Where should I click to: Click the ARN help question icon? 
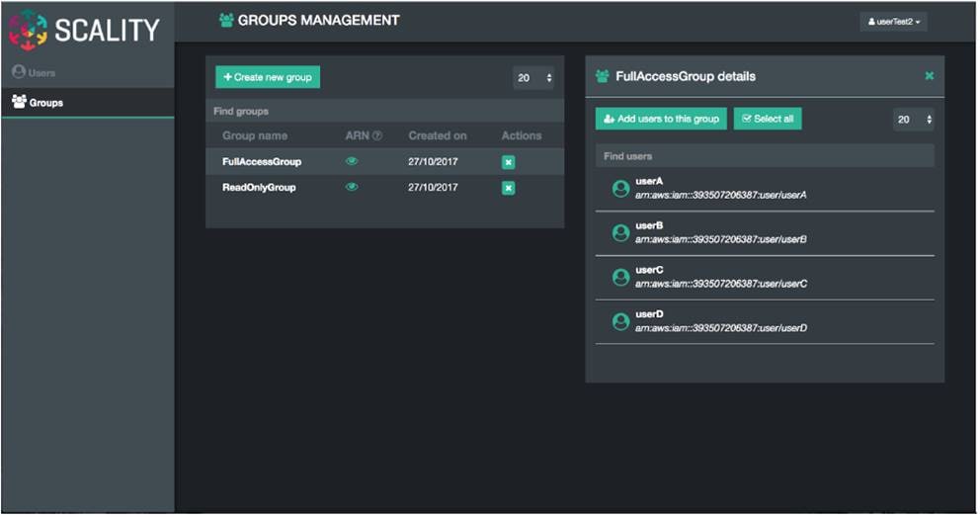coord(376,135)
